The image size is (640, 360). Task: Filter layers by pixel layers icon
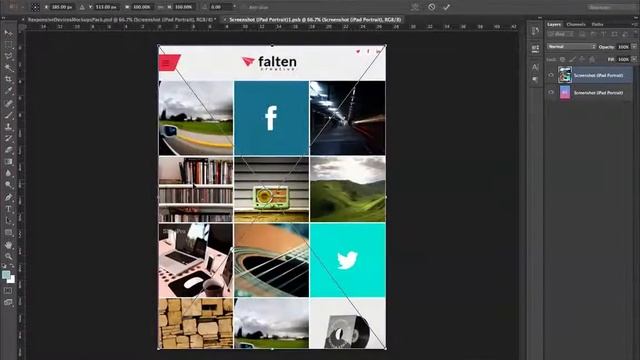coord(582,34)
